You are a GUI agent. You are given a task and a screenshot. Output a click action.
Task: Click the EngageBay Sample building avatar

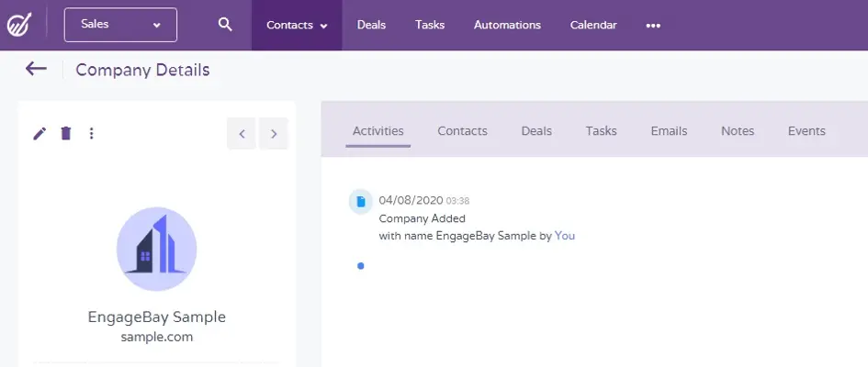point(157,249)
